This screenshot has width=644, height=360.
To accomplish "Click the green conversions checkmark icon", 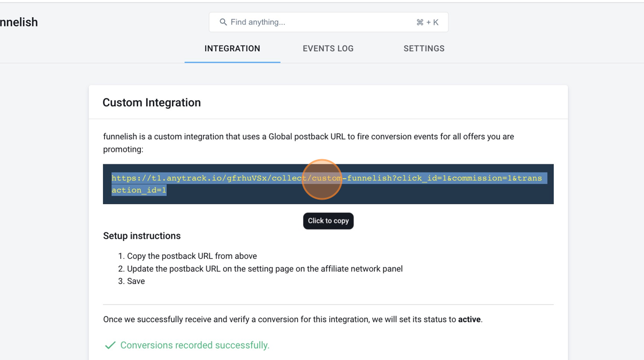I will [110, 345].
